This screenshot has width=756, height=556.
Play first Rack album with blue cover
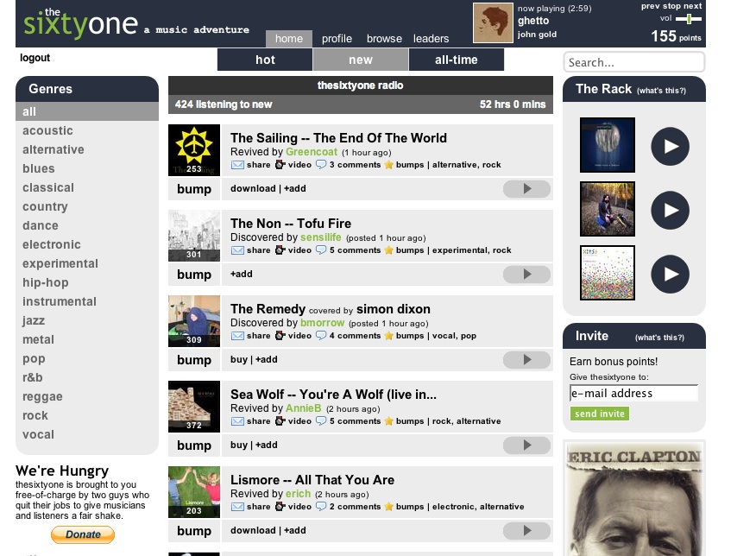(x=670, y=146)
